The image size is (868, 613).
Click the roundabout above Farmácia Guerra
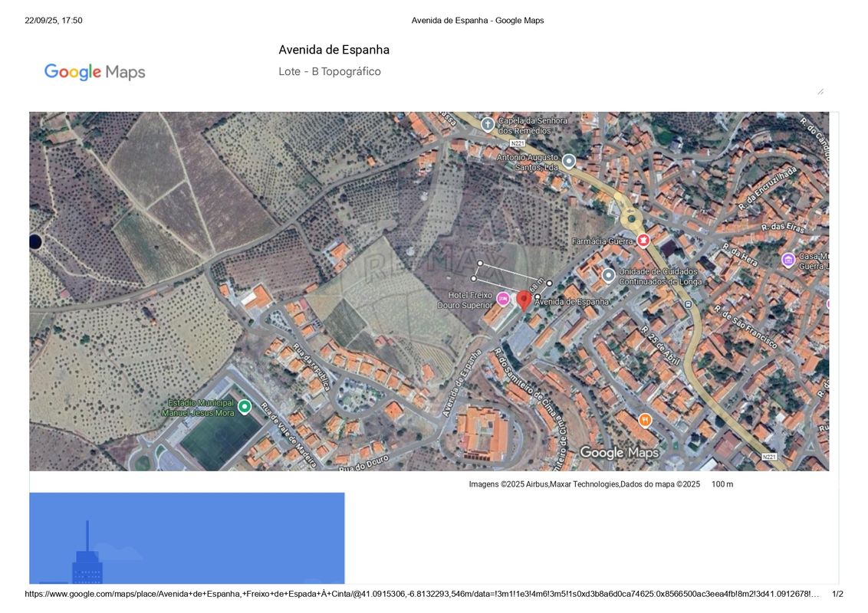point(631,219)
